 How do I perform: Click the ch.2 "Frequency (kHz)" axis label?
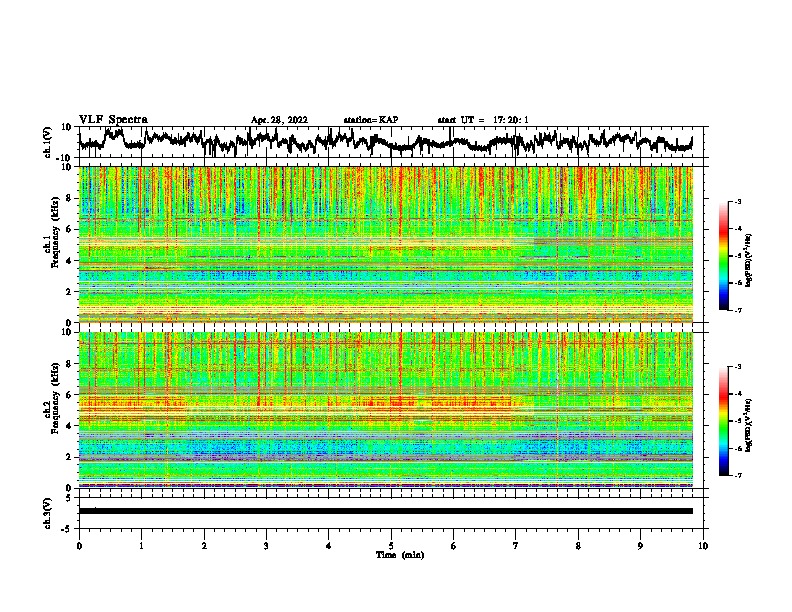[x=55, y=398]
